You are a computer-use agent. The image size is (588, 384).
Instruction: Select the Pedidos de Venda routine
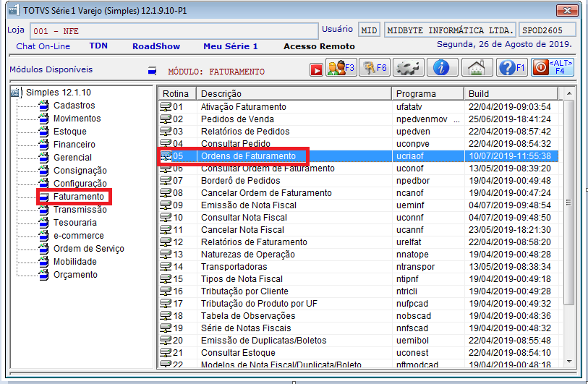[359, 119]
